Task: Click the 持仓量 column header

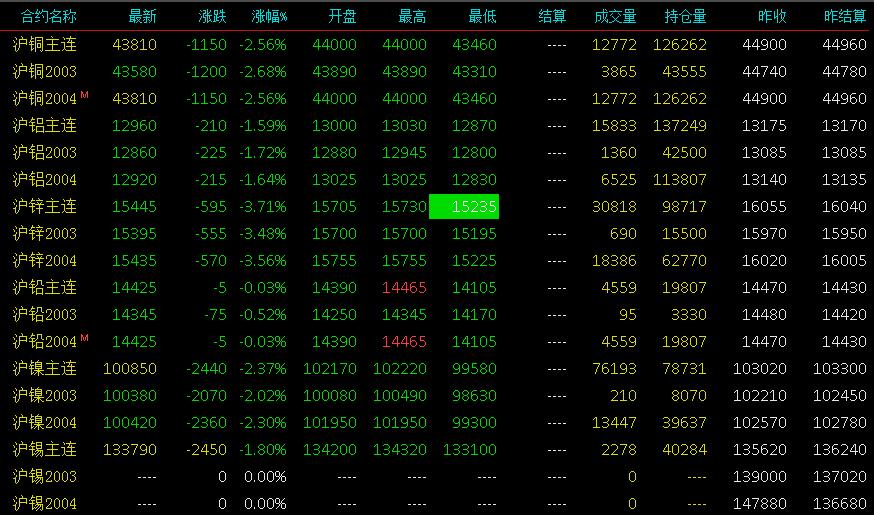Action: pyautogui.click(x=686, y=17)
